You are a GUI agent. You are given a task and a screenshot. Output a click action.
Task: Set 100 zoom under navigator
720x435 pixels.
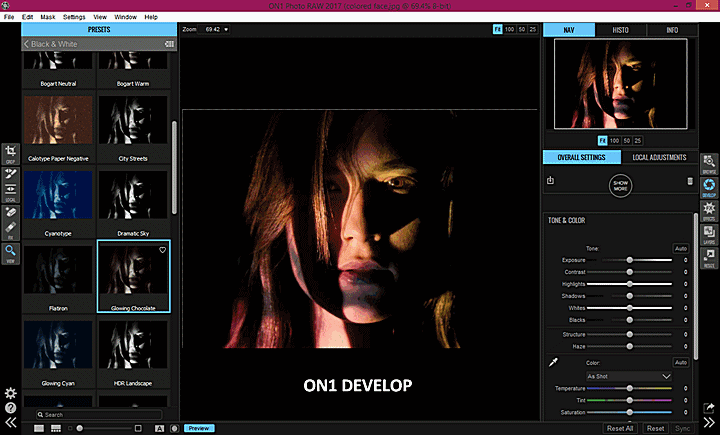tap(614, 141)
